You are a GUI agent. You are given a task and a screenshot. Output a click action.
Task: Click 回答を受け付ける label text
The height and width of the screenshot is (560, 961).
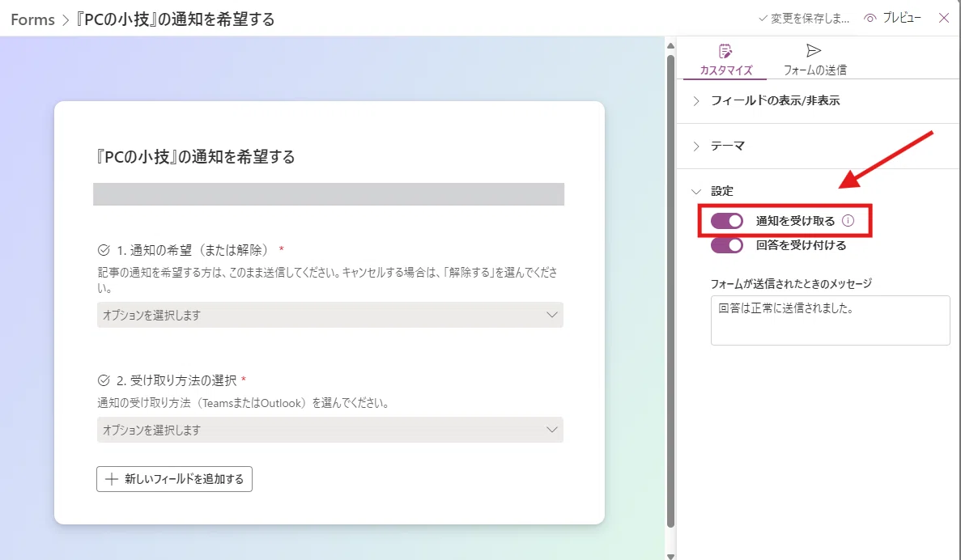click(801, 245)
